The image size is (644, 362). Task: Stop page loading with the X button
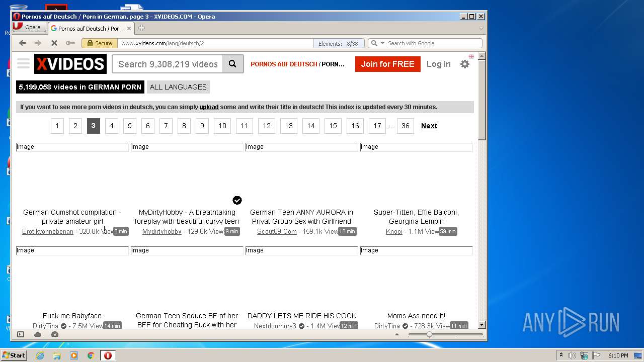tap(54, 43)
